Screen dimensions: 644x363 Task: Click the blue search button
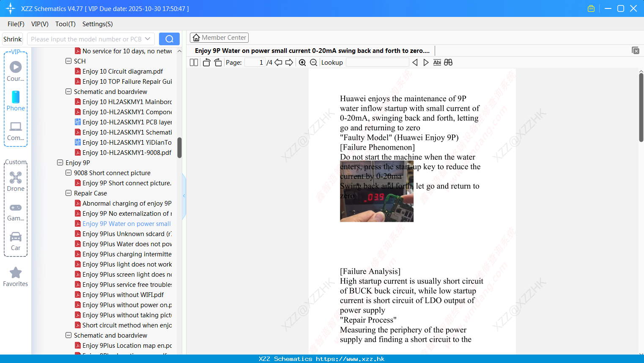pos(169,39)
